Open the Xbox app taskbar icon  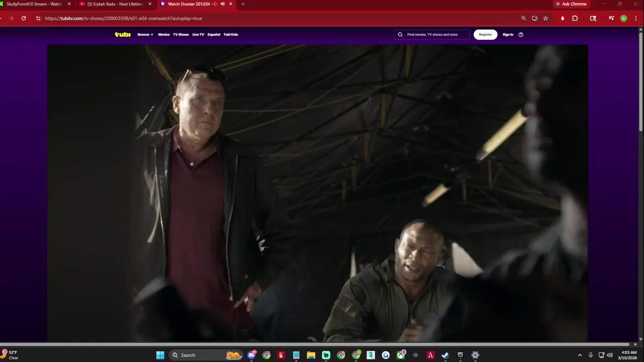tap(400, 355)
